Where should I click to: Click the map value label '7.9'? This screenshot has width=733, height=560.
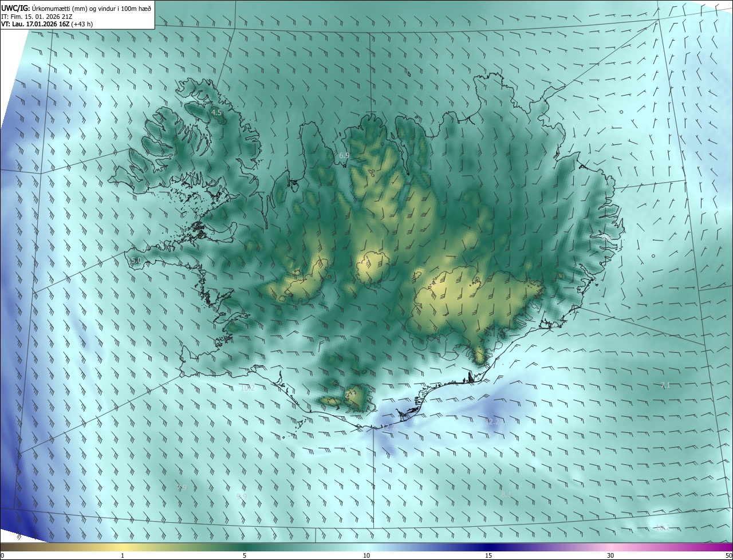coord(182,488)
